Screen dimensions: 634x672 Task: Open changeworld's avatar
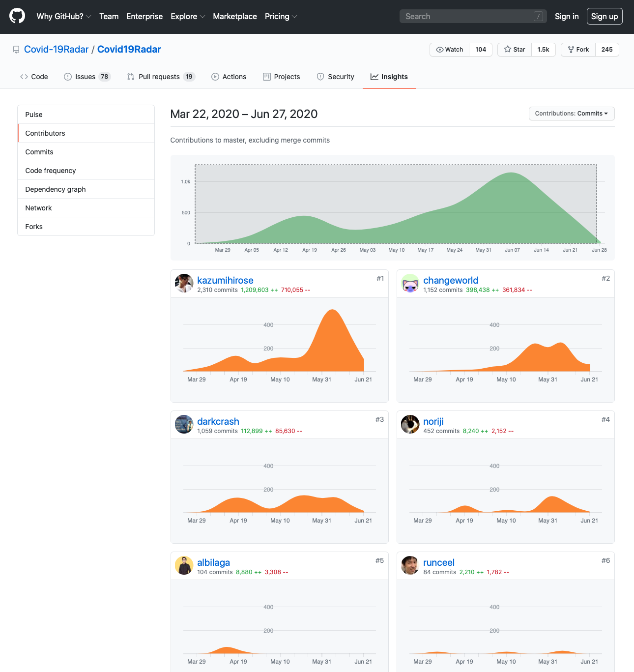point(410,283)
